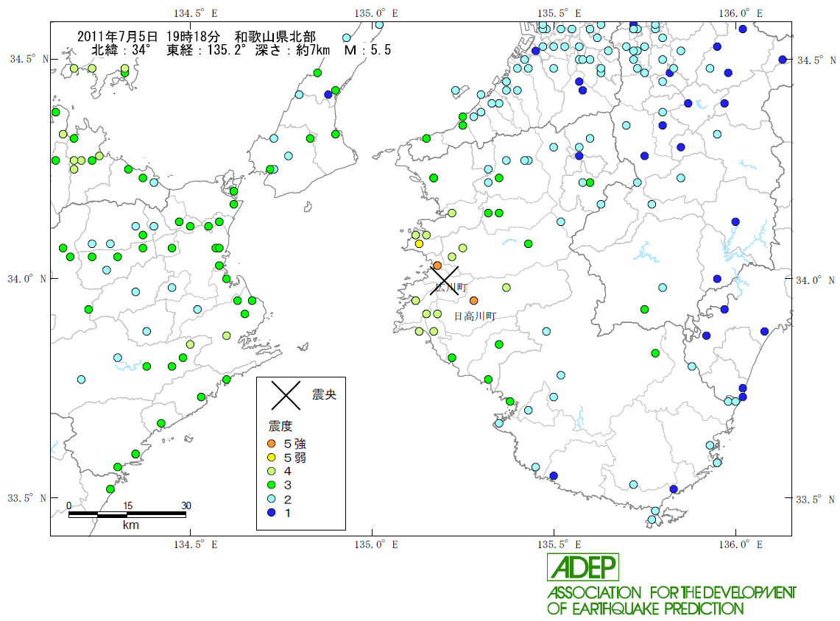Click the 15 mark on the scale bar
This screenshot has width=840, height=621.
(127, 505)
